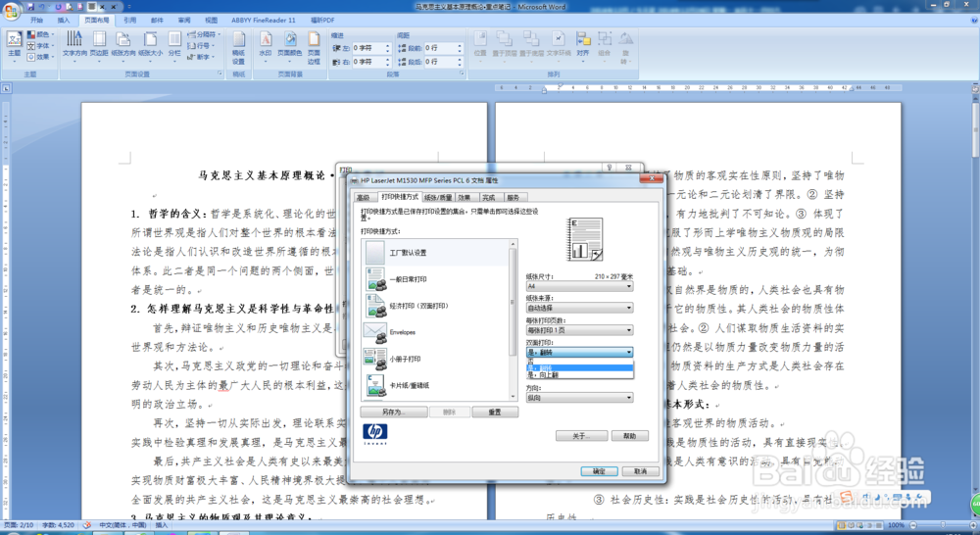Select the 卡片纸/重磅纸 shortcut
The height and width of the screenshot is (535, 980).
(436, 386)
